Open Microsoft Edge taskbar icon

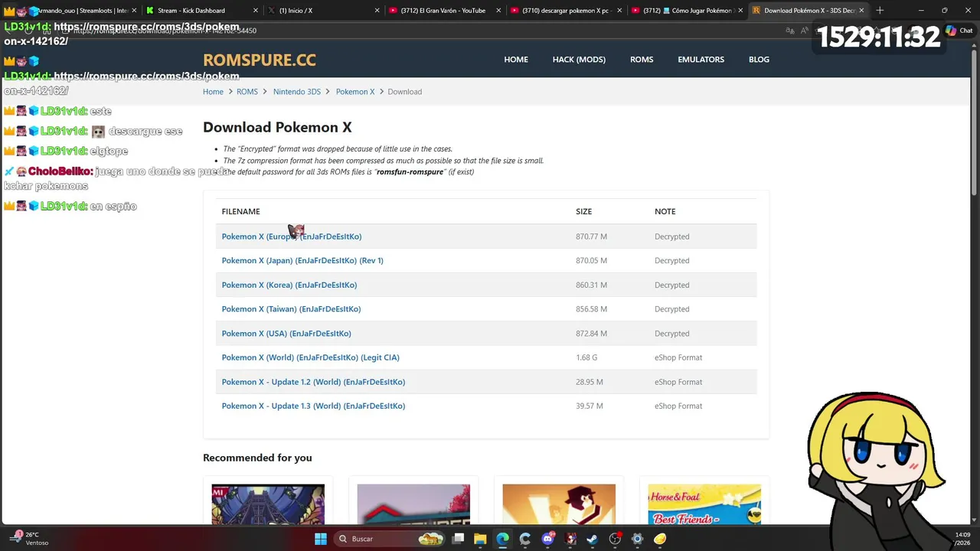coord(502,539)
